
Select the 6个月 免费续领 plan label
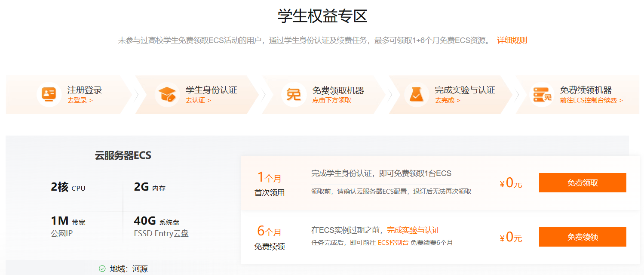coord(270,238)
